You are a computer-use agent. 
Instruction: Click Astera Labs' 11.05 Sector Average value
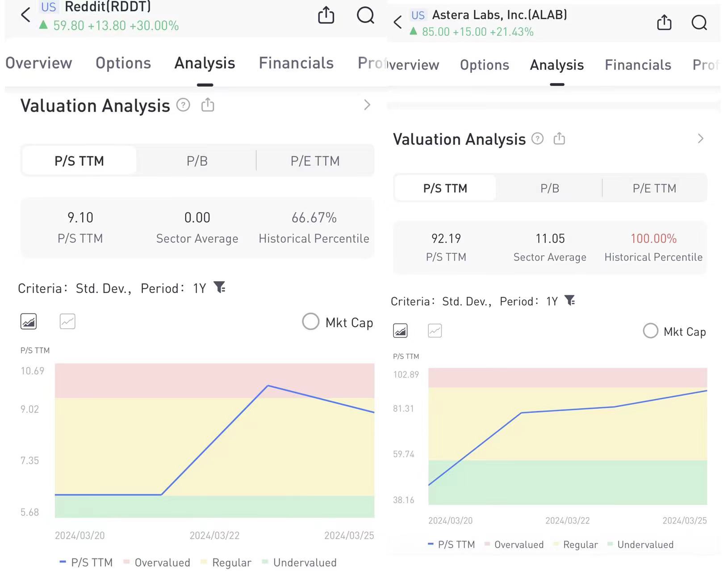[x=550, y=239]
